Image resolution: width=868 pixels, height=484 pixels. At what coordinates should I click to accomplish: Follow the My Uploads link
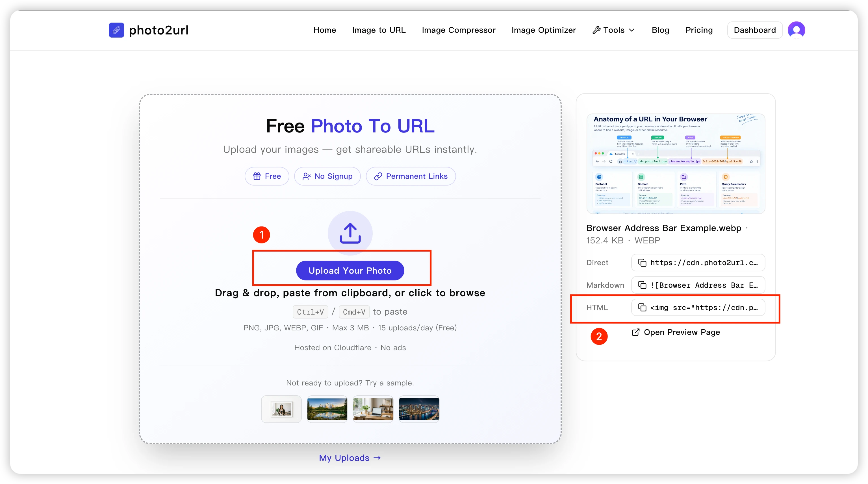[x=350, y=458]
